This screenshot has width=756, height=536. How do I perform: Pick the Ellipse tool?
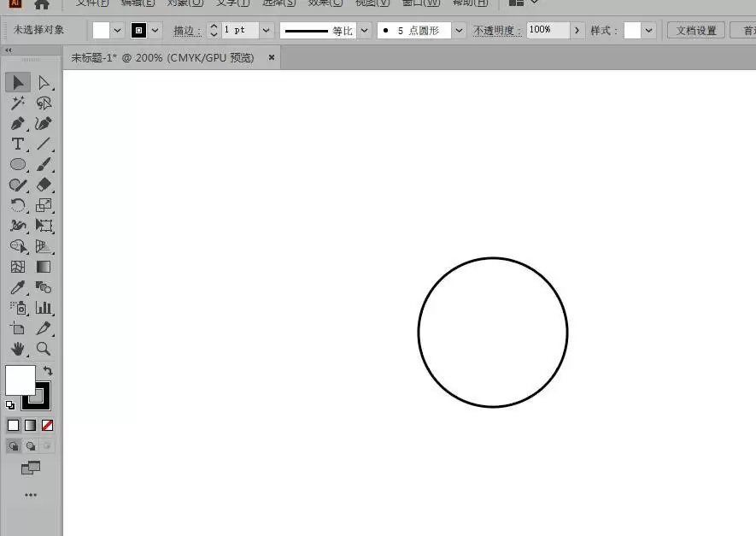18,164
